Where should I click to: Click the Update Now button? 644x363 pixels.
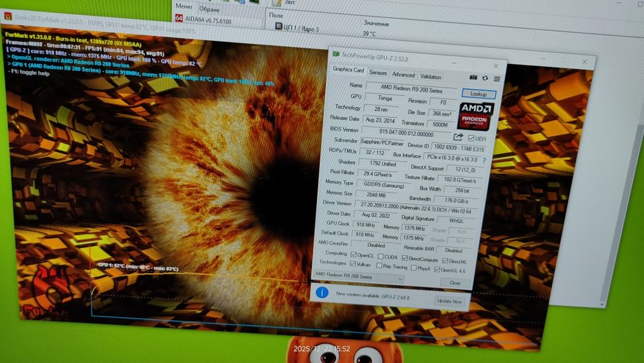coord(450,301)
